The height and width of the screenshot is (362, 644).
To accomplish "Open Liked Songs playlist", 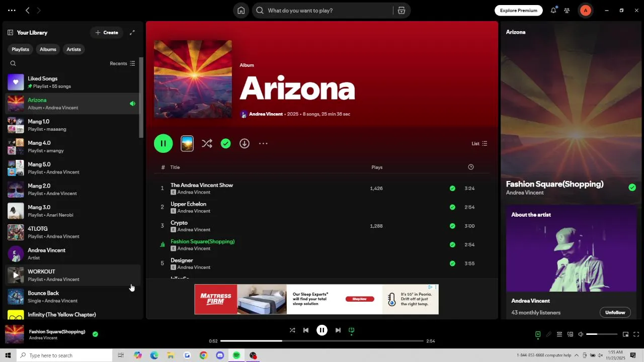I will click(x=72, y=82).
